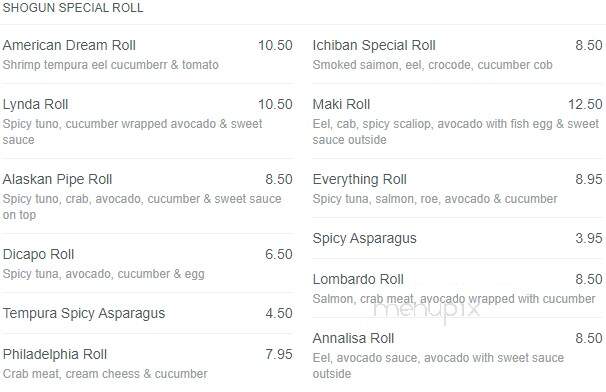Image resolution: width=606 pixels, height=392 pixels.
Task: Open the Ichiban Special Roll entry
Action: tap(457, 54)
